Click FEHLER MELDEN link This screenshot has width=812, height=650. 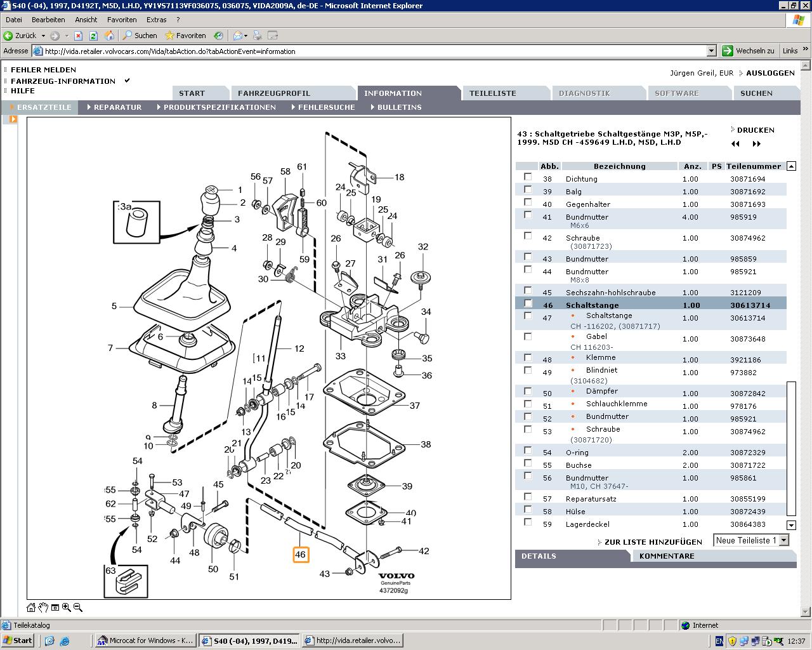coord(43,70)
